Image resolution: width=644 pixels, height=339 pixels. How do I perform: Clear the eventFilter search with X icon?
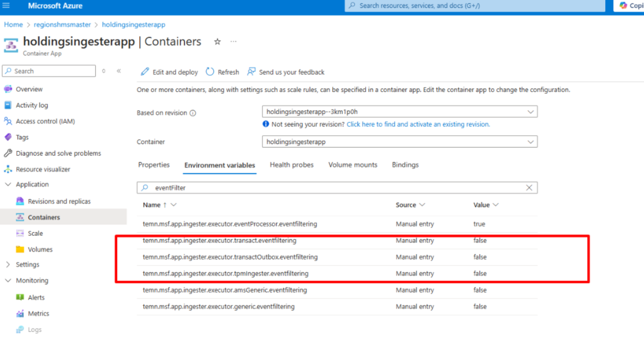(x=529, y=188)
